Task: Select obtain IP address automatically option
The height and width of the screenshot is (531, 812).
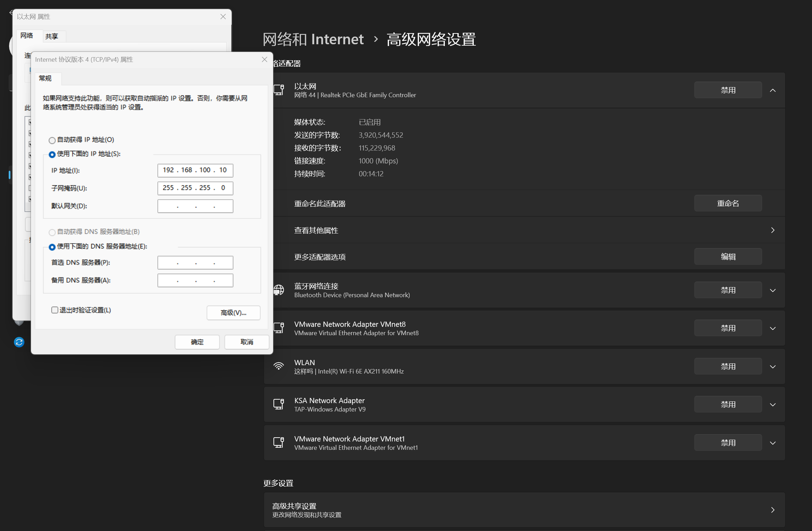Action: [x=52, y=140]
